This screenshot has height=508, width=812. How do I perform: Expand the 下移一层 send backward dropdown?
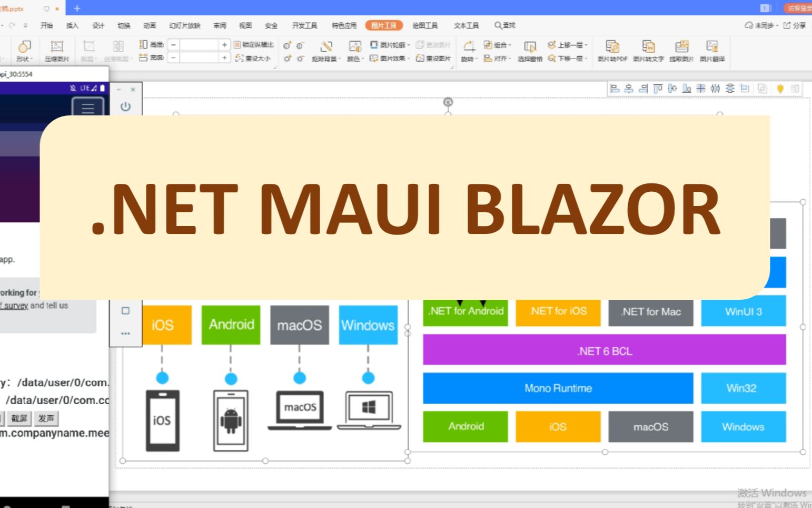(586, 58)
